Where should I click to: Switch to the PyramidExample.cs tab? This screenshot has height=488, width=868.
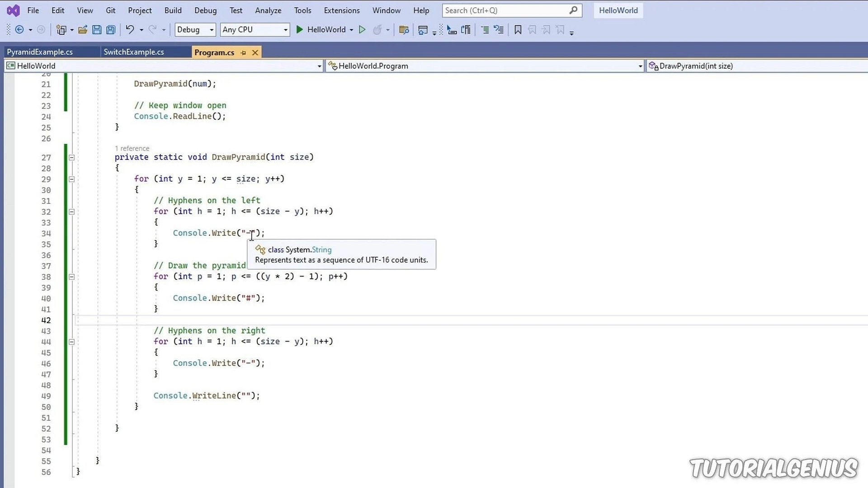coord(52,52)
